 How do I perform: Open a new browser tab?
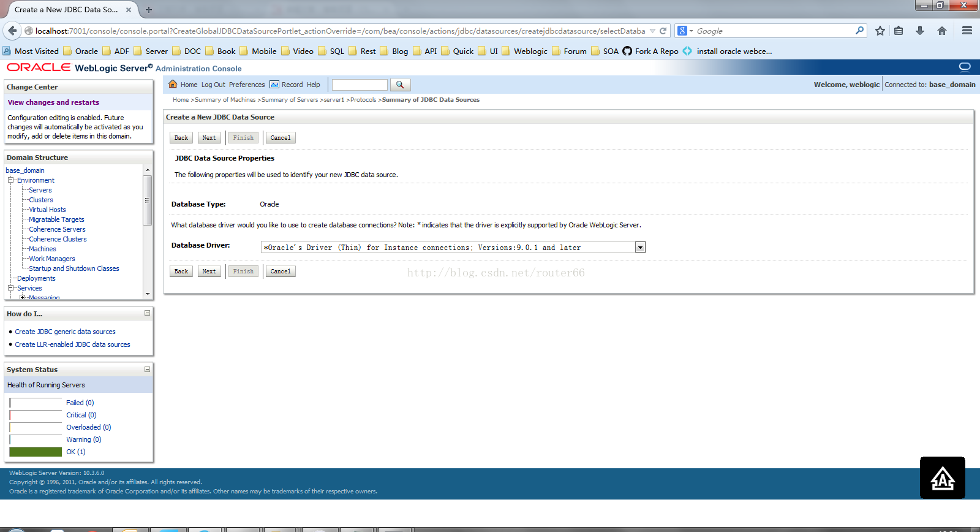(149, 10)
